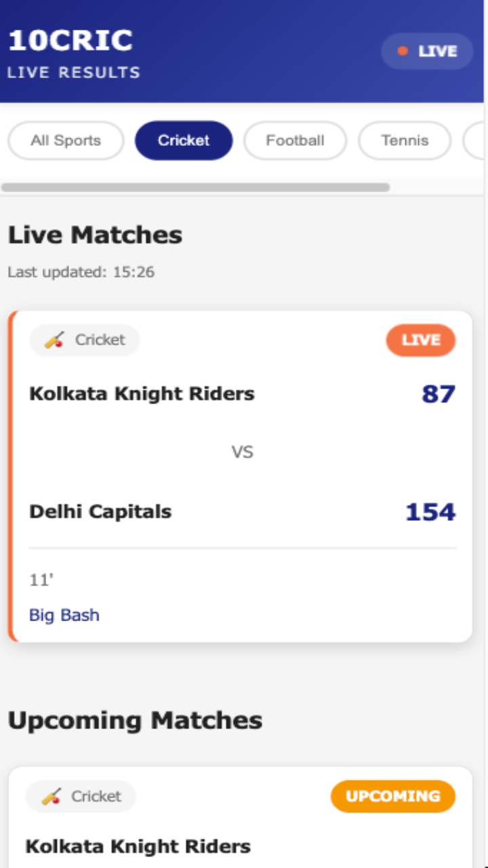Image resolution: width=488 pixels, height=868 pixels.
Task: Select the Cricket filter tab
Action: (184, 140)
